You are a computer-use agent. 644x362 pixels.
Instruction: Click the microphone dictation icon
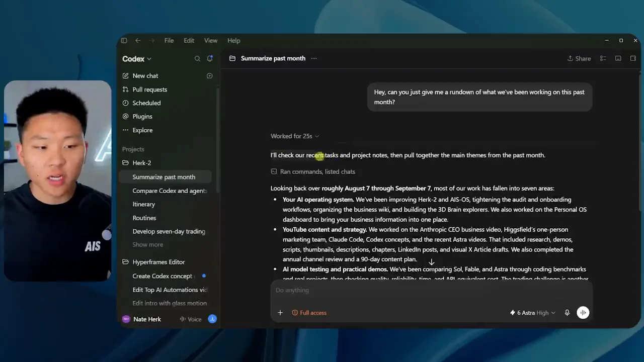pyautogui.click(x=567, y=313)
